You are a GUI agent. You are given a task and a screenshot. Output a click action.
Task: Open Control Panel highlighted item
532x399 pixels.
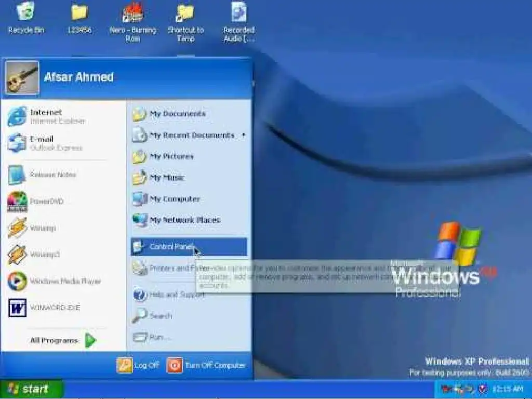click(189, 247)
